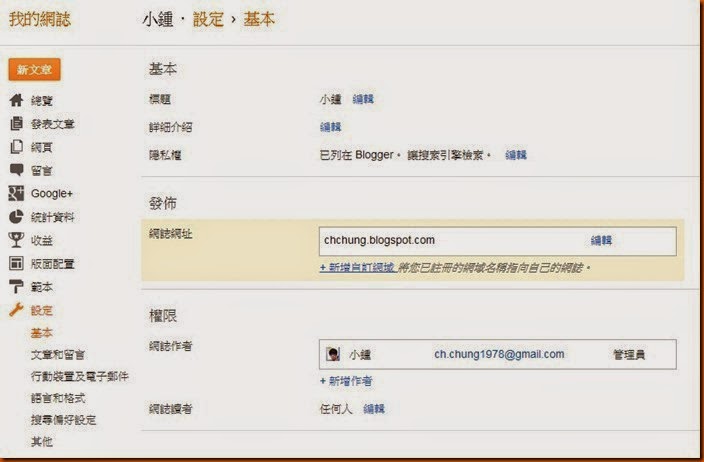Click 基本 in the breadcrumb header
The height and width of the screenshot is (462, 704).
259,19
